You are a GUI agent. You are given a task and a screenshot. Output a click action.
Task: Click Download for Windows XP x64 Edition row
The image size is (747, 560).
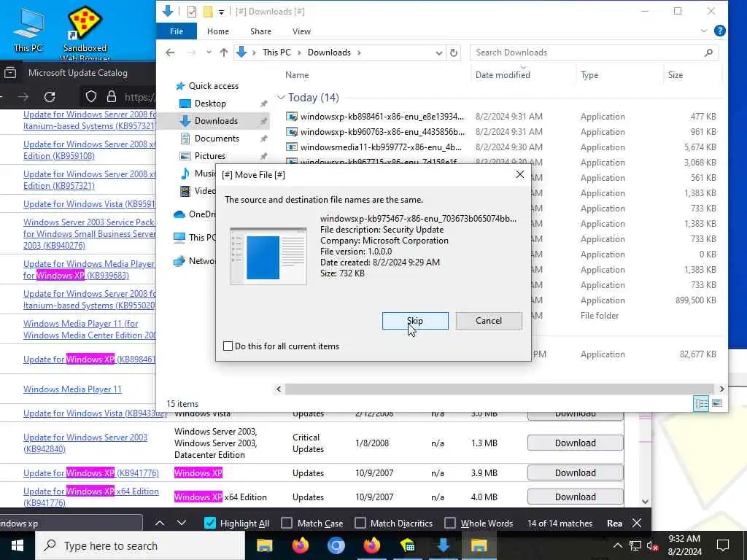(575, 497)
